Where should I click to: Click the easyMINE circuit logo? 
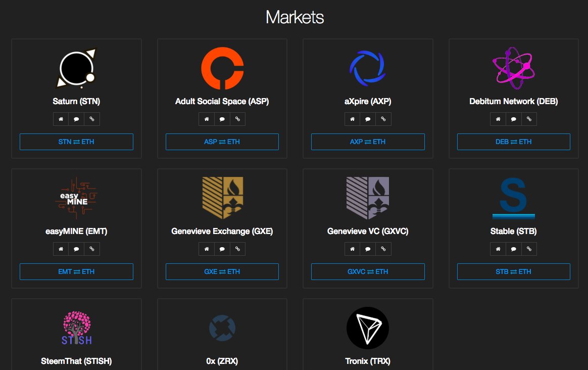tap(76, 198)
